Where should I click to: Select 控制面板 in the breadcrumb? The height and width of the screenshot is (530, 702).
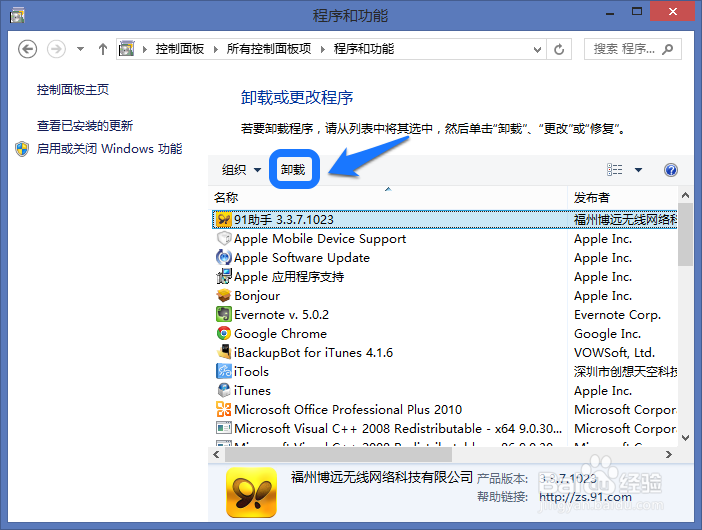180,49
